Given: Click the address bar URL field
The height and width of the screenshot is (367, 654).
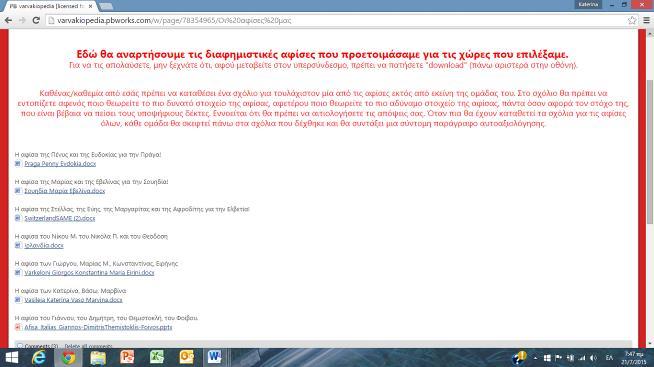Looking at the screenshot, I should (x=338, y=20).
